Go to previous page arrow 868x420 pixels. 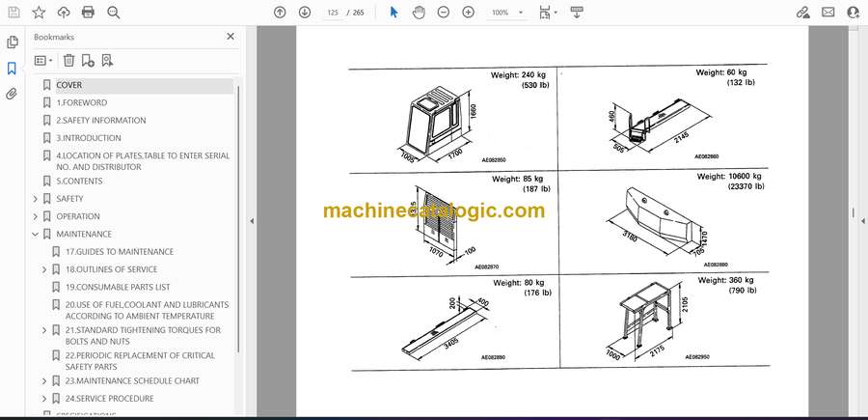pos(280,13)
